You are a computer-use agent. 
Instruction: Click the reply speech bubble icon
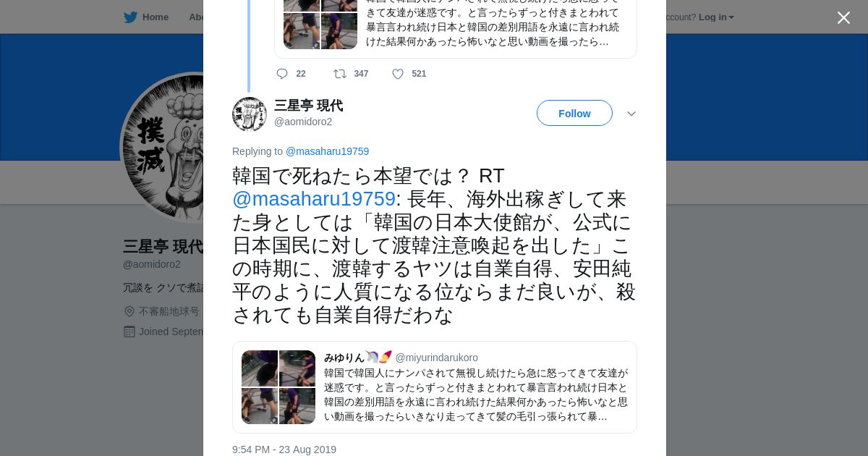point(282,74)
